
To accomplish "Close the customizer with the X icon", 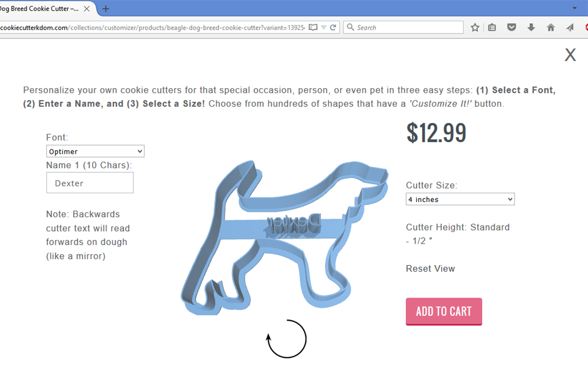I will tap(570, 55).
